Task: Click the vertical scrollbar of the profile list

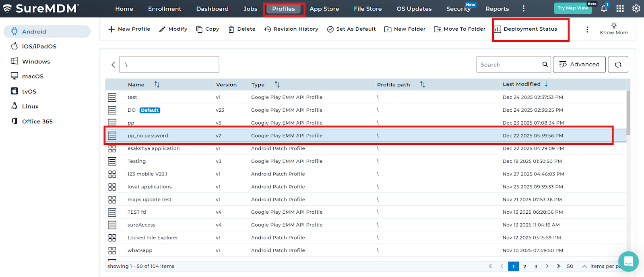Action: coord(628,113)
